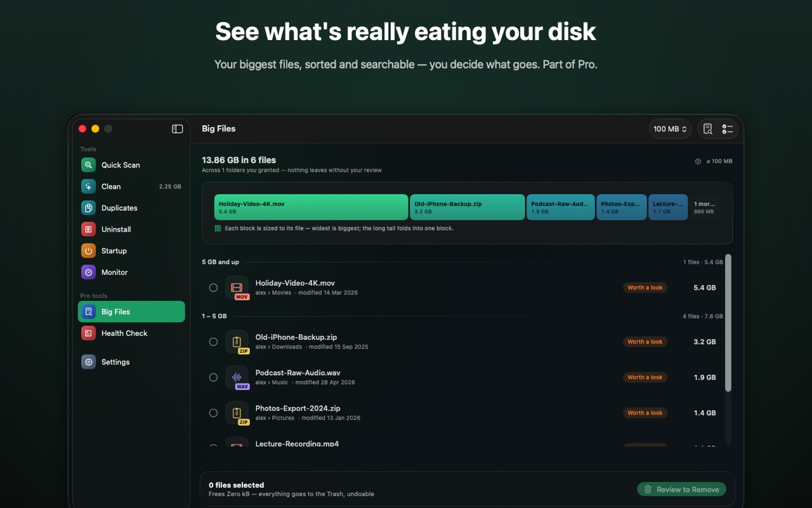Image resolution: width=812 pixels, height=508 pixels.
Task: Open the Quick Scan tool icon
Action: pos(89,165)
